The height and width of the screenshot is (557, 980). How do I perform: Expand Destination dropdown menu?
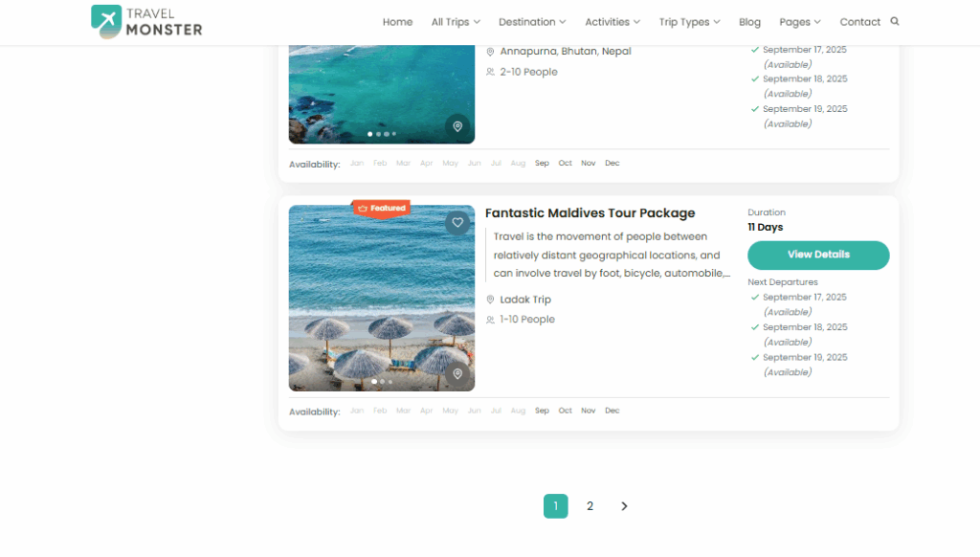(x=531, y=22)
